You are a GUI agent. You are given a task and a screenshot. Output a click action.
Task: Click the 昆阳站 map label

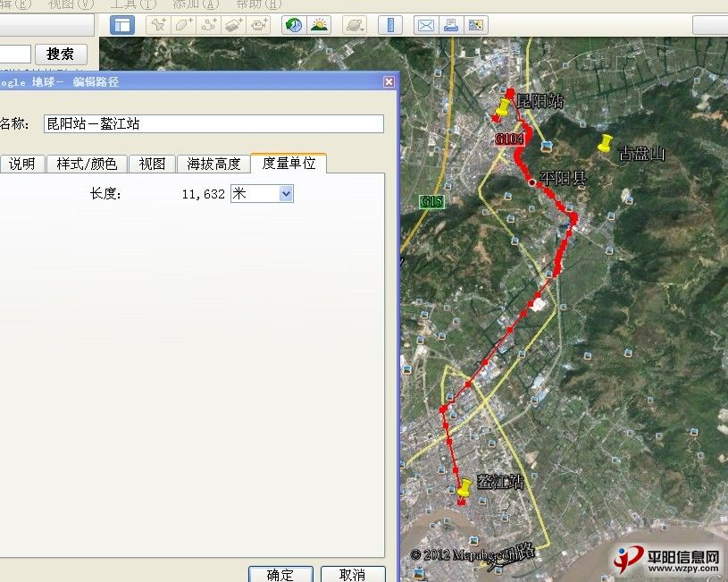coord(540,101)
